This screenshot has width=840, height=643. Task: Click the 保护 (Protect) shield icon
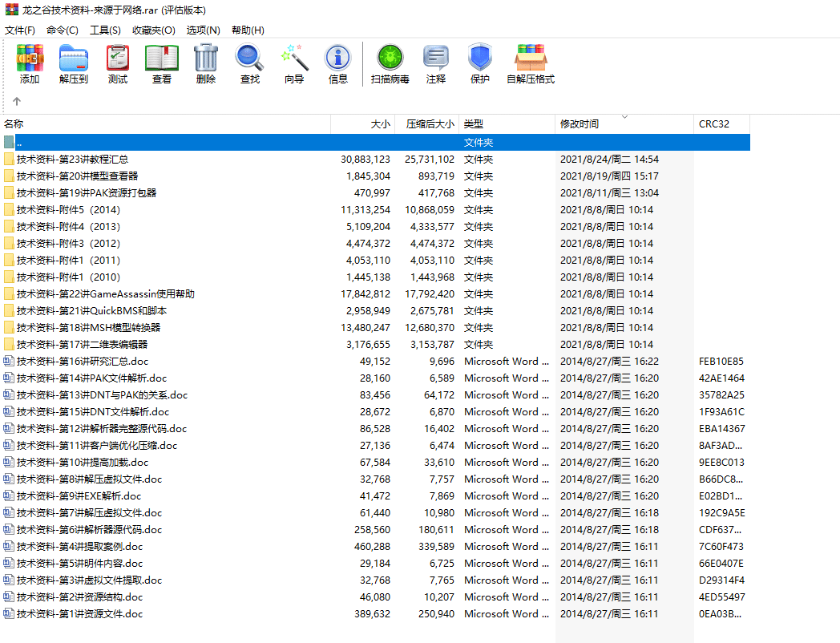click(479, 58)
